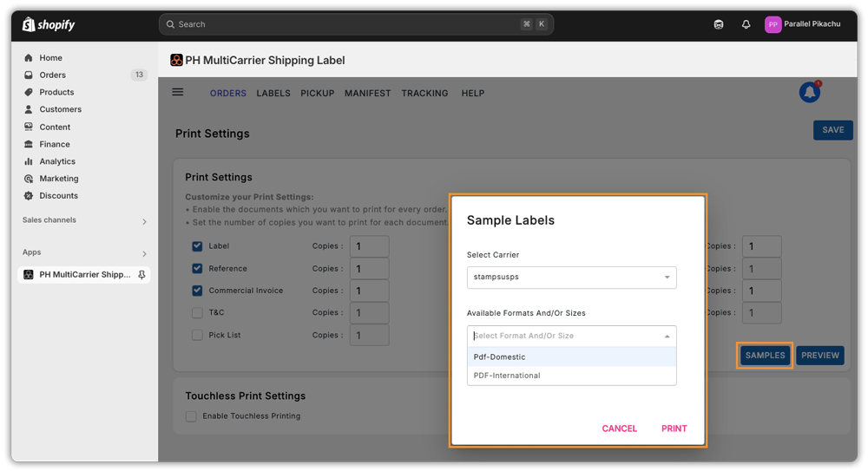Go to Customers in sidebar

pos(61,109)
